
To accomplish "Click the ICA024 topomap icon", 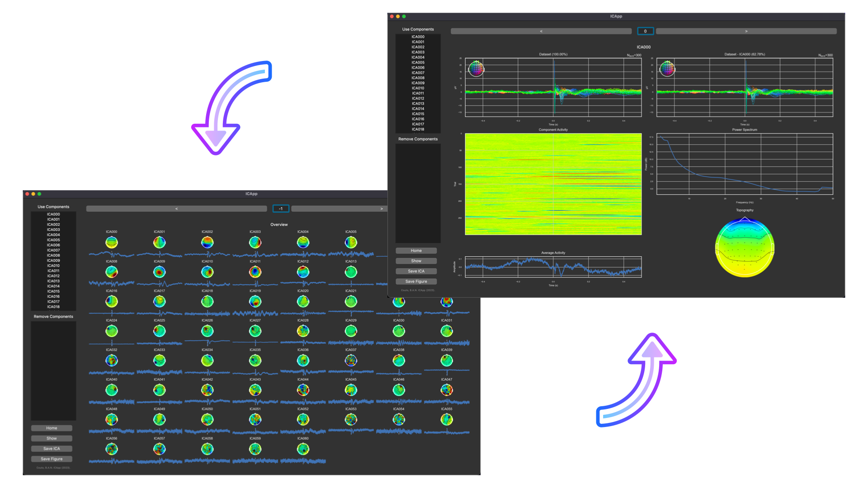I will pos(112,331).
